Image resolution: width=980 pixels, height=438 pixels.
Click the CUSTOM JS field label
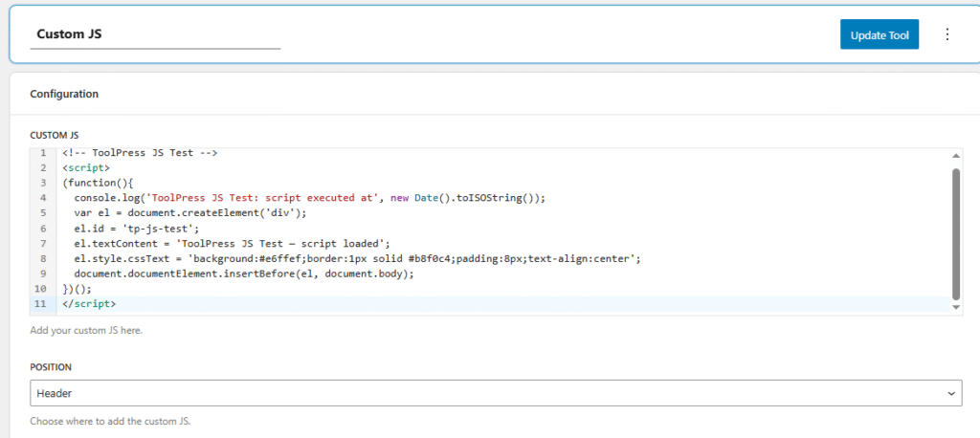point(55,135)
